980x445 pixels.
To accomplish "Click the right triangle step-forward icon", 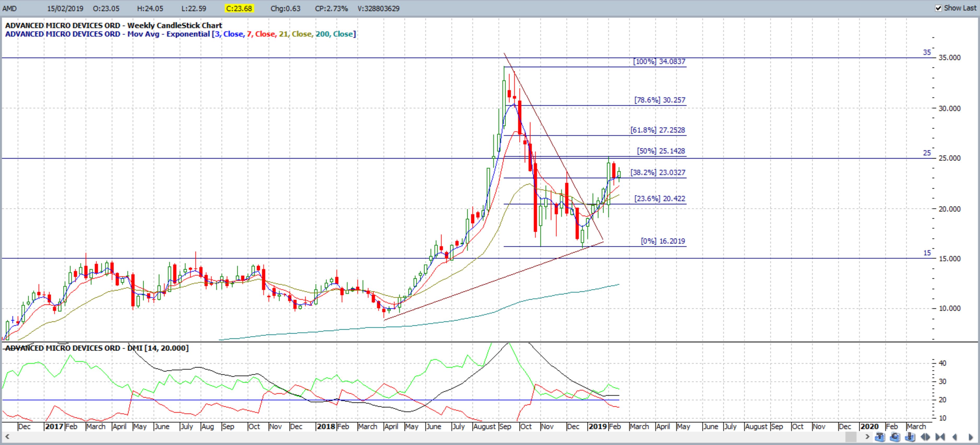I will click(971, 437).
